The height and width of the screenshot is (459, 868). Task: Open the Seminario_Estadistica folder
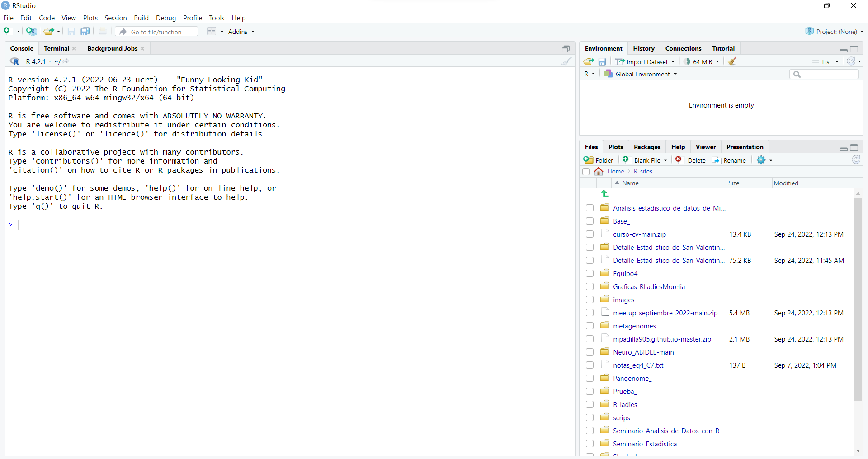645,444
